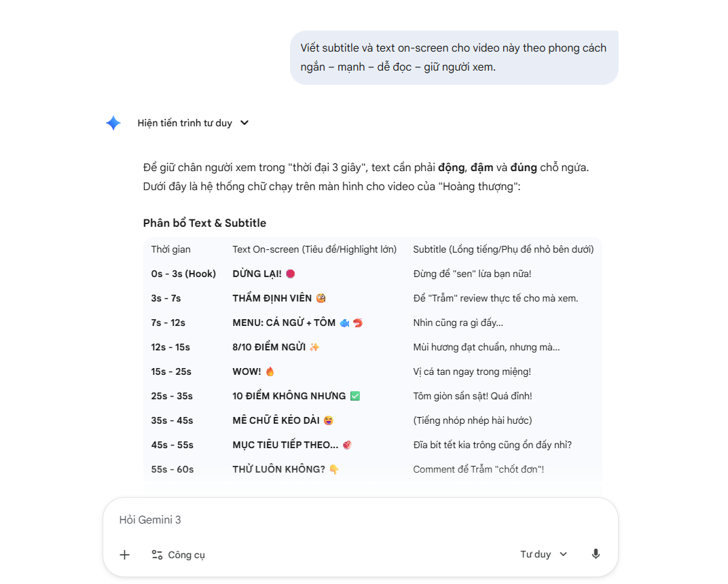Expand 'Hiện tiến trình tư duy' chevron
Image resolution: width=728 pixels, height=584 pixels.
(244, 123)
